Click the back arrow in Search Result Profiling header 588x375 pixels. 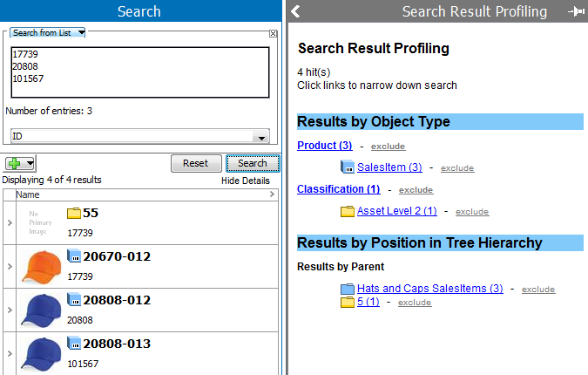[295, 11]
